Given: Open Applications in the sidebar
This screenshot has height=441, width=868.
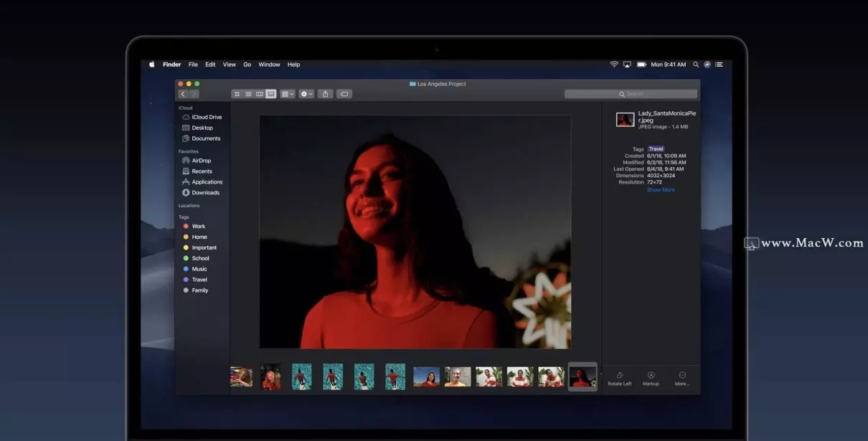Looking at the screenshot, I should coord(202,182).
